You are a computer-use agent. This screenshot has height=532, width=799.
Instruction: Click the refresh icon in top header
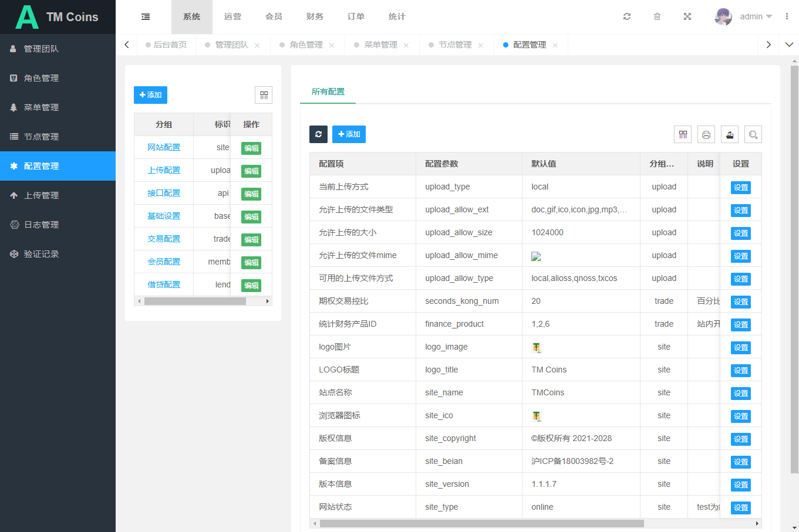[x=627, y=17]
